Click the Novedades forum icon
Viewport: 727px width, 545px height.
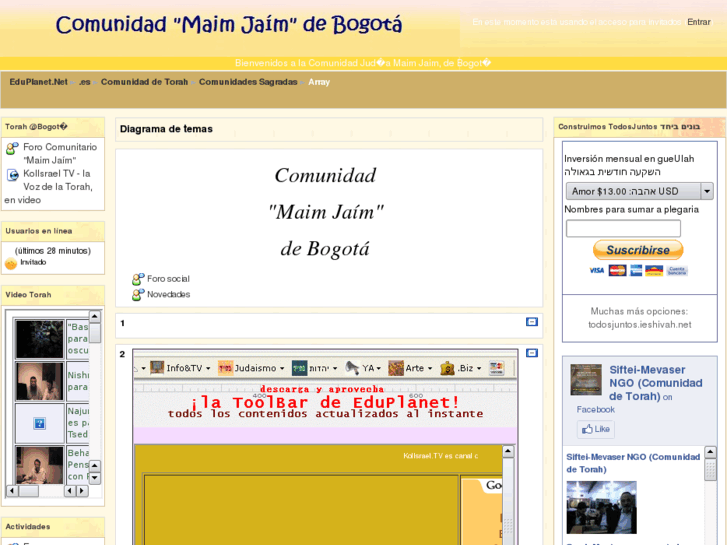[138, 295]
